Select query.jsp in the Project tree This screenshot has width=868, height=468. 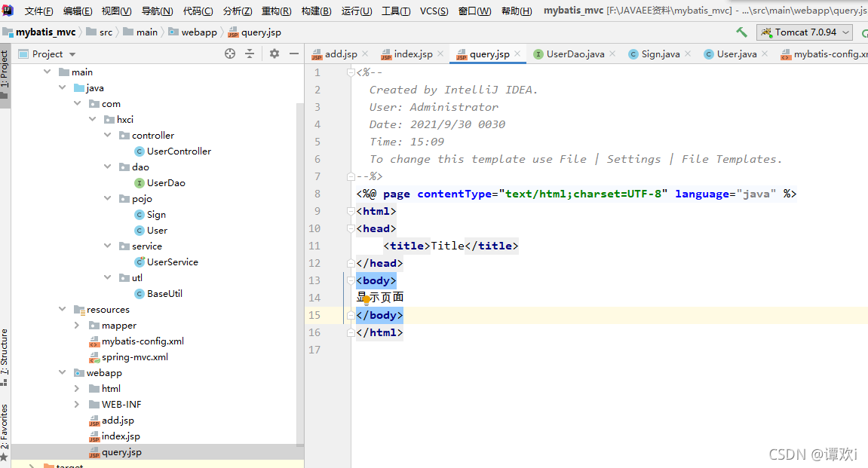tap(121, 451)
